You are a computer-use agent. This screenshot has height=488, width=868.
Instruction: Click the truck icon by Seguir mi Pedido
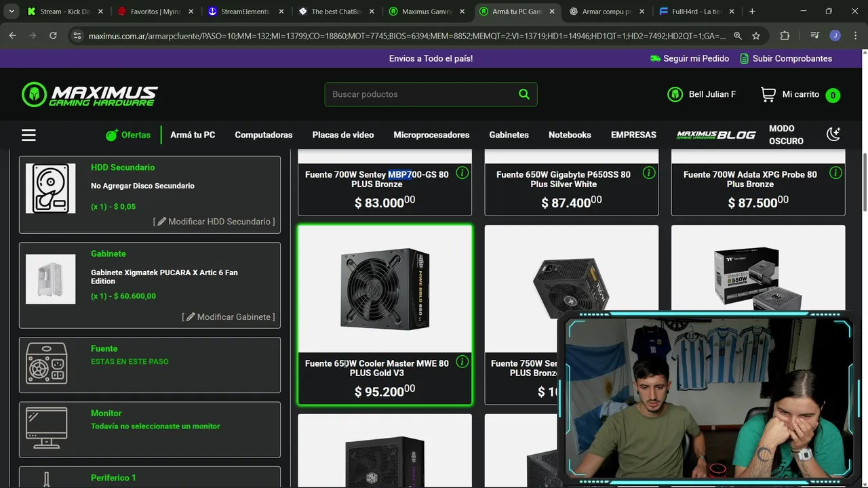click(x=654, y=58)
